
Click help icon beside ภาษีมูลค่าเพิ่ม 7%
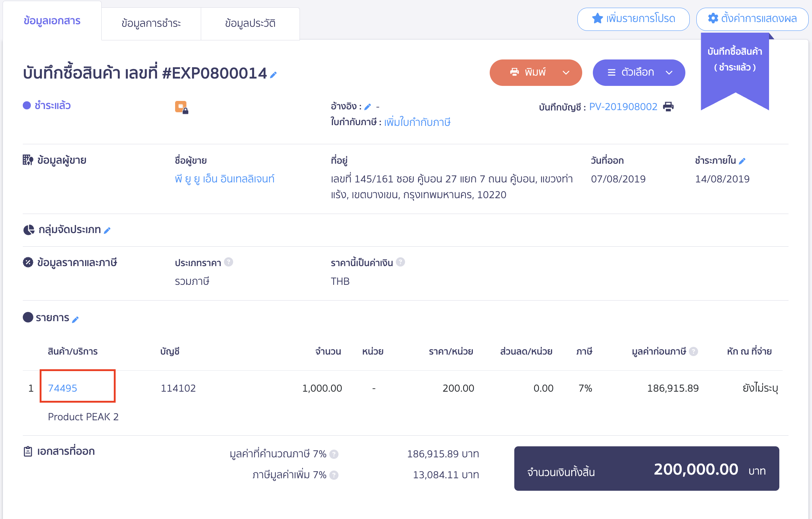coord(334,475)
